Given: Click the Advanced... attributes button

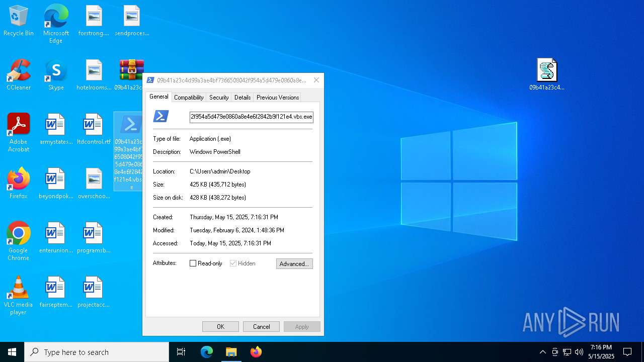Looking at the screenshot, I should pos(294,263).
